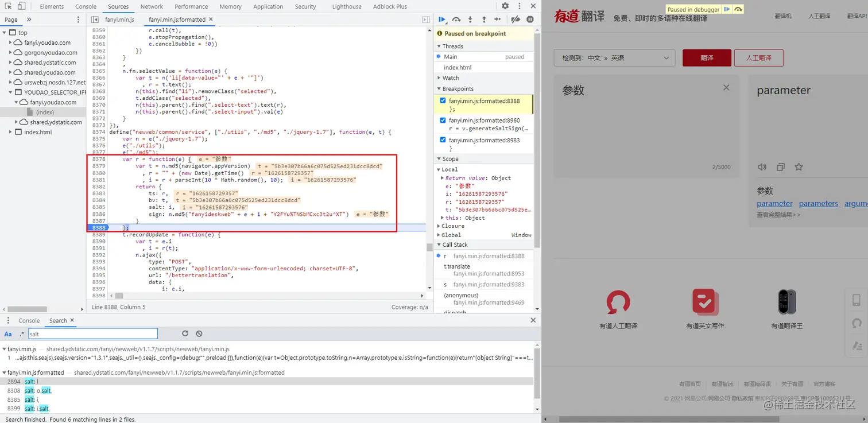Open the language selection dropdown on Youdao page

[614, 58]
